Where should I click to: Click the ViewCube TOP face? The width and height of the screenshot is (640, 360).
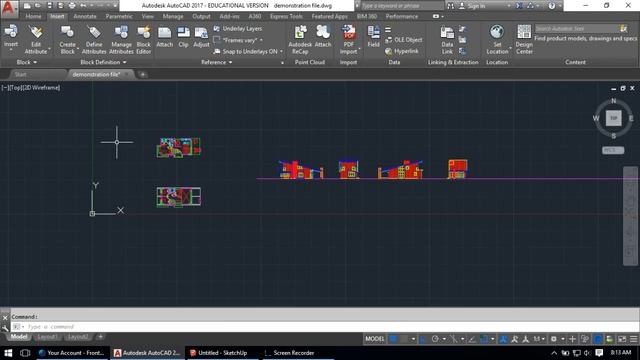[613, 118]
